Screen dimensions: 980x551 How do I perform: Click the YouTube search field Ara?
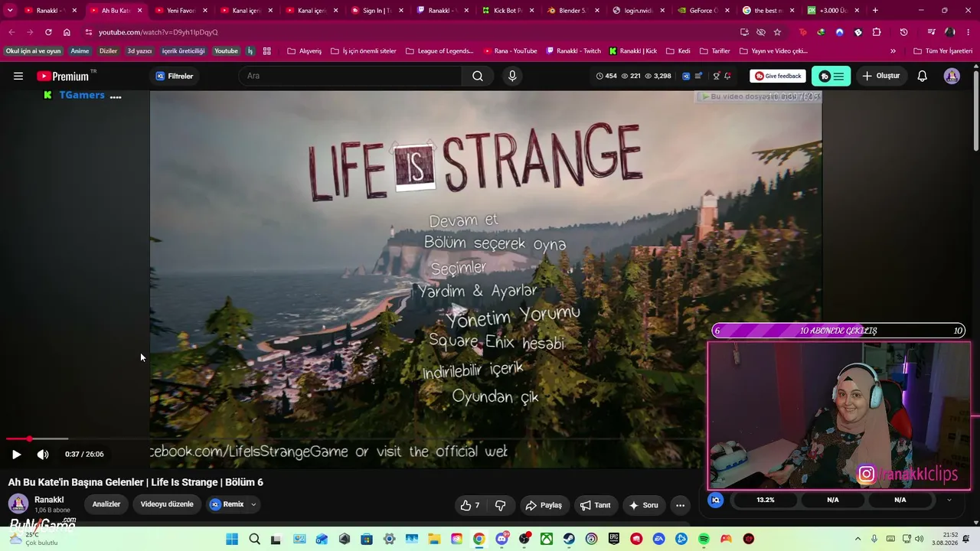(350, 76)
